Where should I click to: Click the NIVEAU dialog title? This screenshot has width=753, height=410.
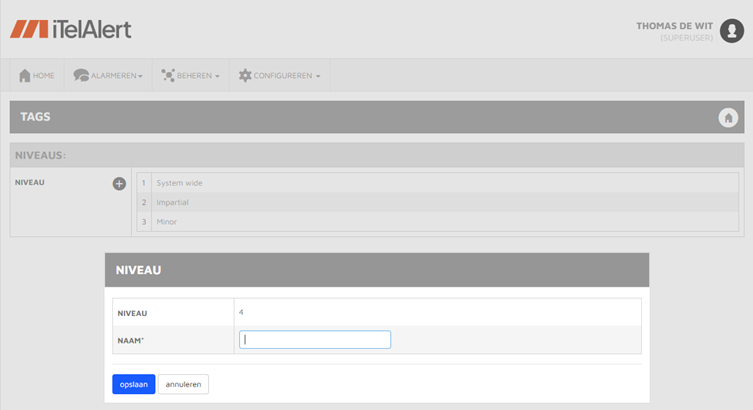pyautogui.click(x=138, y=270)
